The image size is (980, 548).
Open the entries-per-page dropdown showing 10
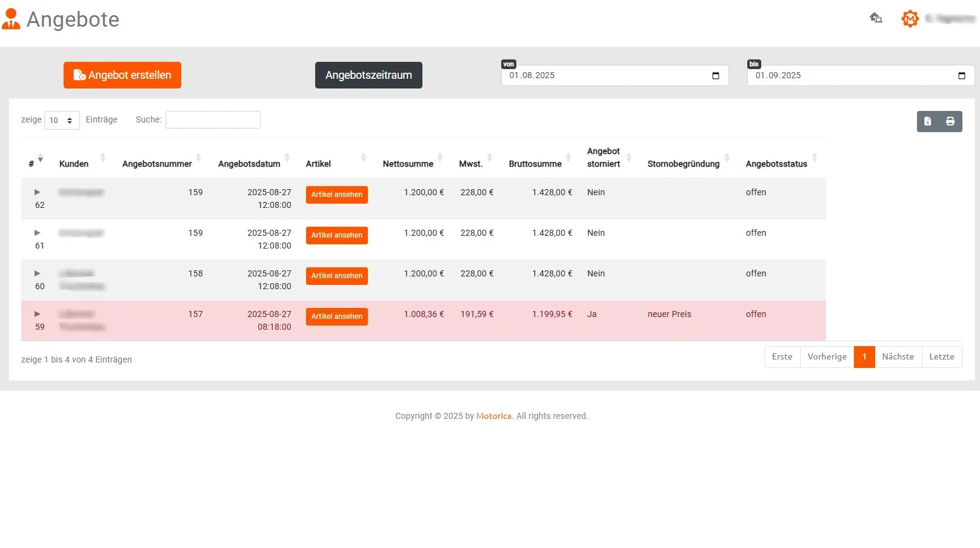[62, 120]
